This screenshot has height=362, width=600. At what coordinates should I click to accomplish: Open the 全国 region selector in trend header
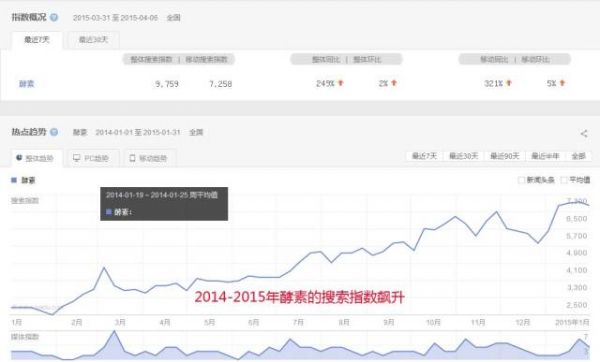pos(196,132)
